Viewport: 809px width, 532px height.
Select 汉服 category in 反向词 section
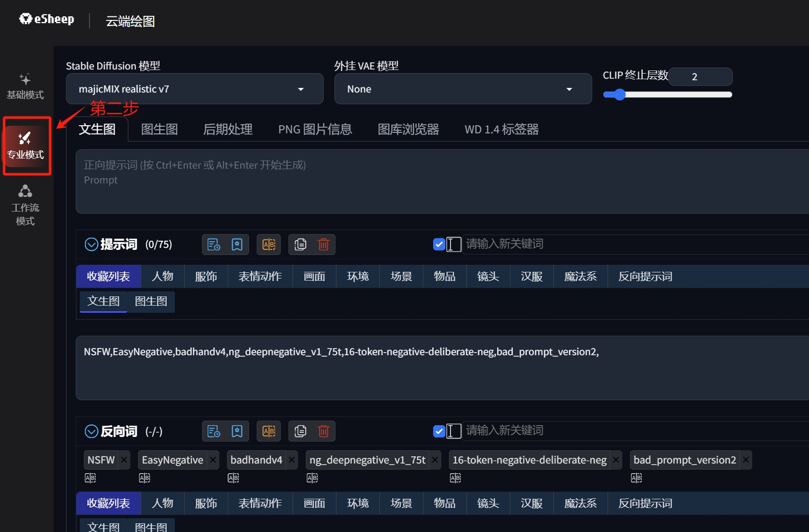pos(532,503)
